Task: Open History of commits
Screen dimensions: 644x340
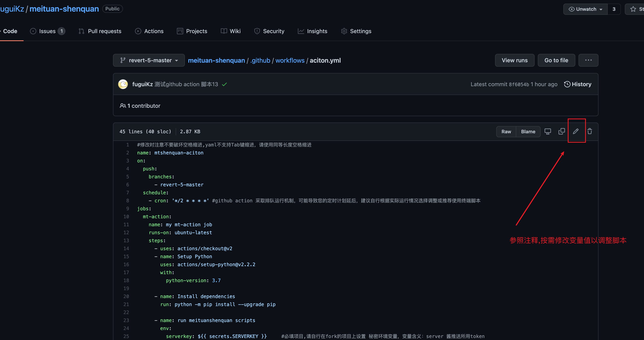Action: (x=578, y=84)
